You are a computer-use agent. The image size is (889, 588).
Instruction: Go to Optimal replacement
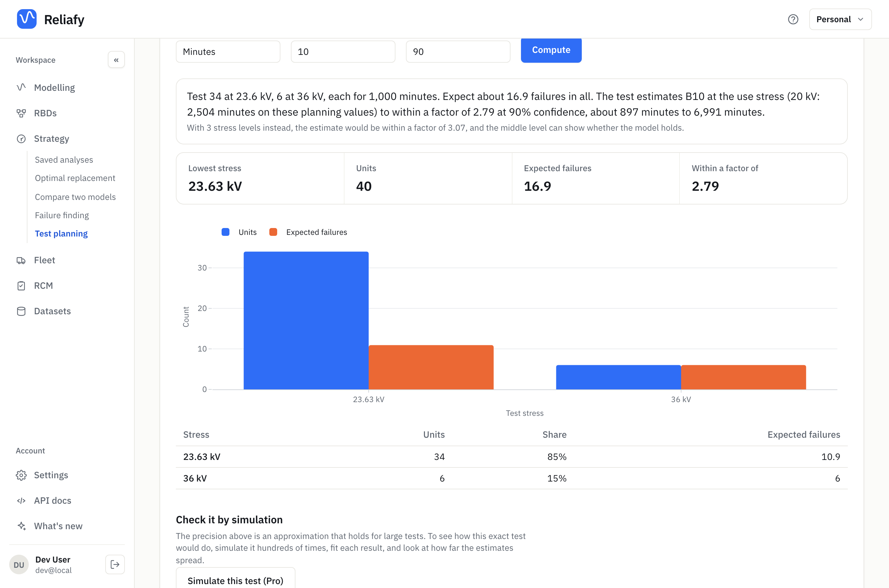75,178
